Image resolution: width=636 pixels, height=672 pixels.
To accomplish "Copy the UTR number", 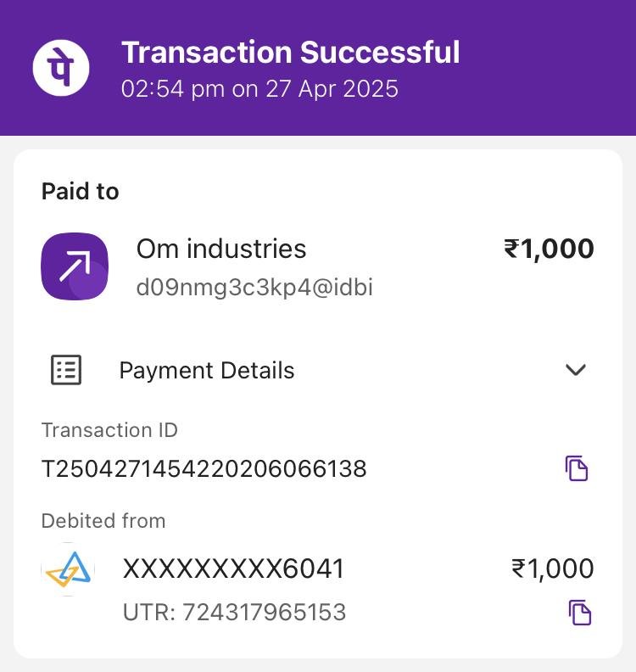I will 579,613.
